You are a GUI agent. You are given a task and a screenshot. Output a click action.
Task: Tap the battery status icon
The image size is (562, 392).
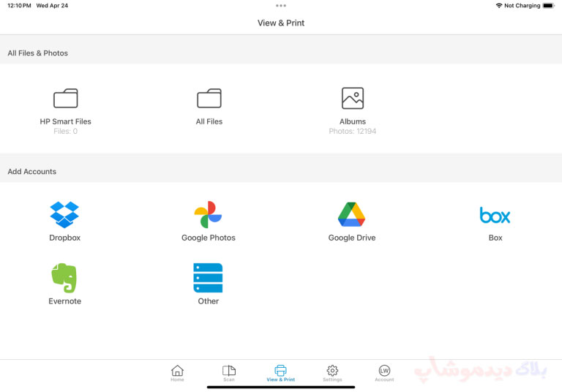(548, 6)
